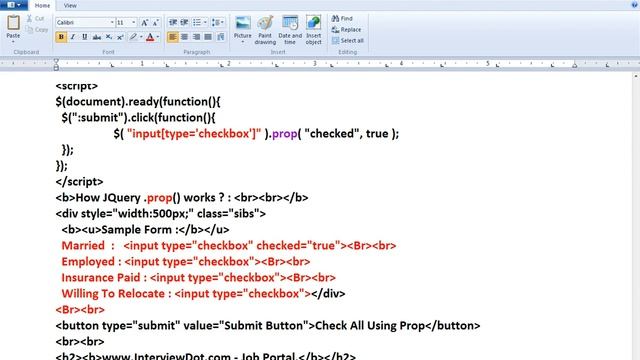The height and width of the screenshot is (360, 640).
Task: Expand the Picture dropdown arrow
Action: pos(242,42)
